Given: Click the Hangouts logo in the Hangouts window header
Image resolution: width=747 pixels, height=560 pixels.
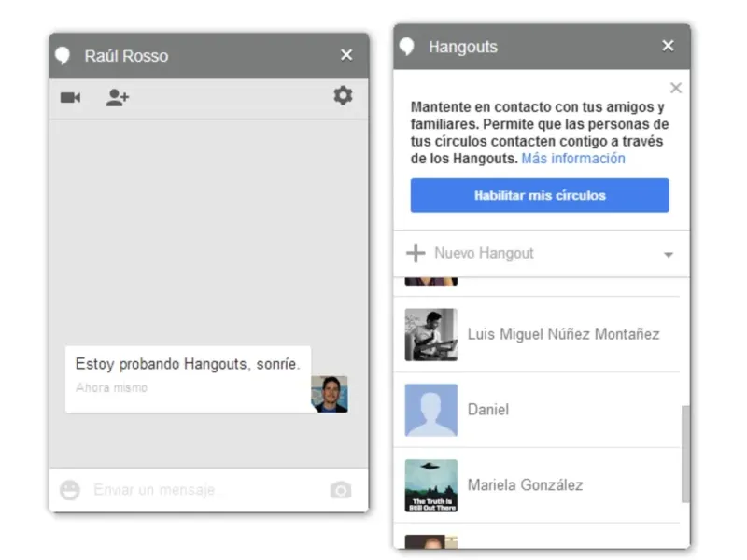Looking at the screenshot, I should tap(406, 47).
